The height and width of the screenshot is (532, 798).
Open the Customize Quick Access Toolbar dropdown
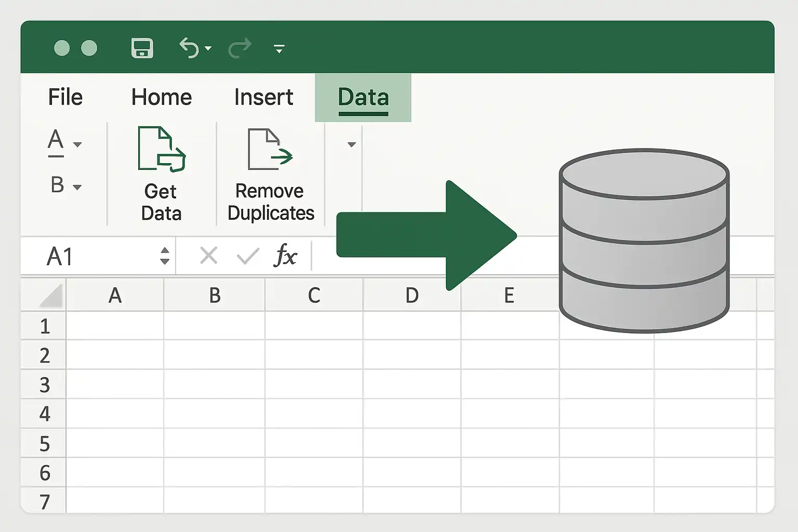(x=279, y=49)
